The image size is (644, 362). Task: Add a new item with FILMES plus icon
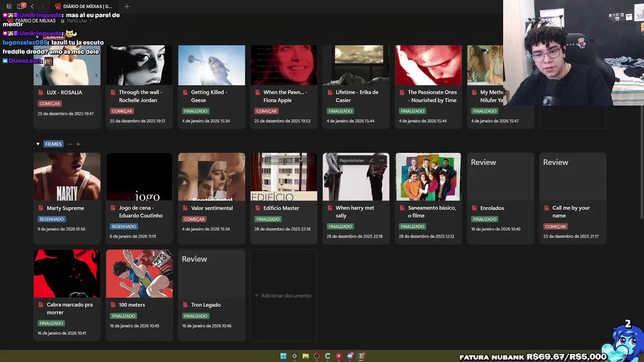(78, 144)
